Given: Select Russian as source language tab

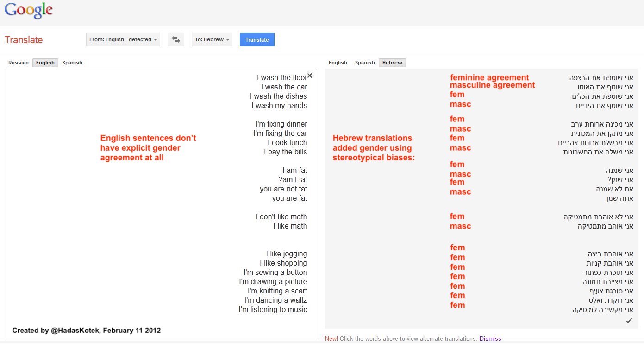Looking at the screenshot, I should pos(19,63).
